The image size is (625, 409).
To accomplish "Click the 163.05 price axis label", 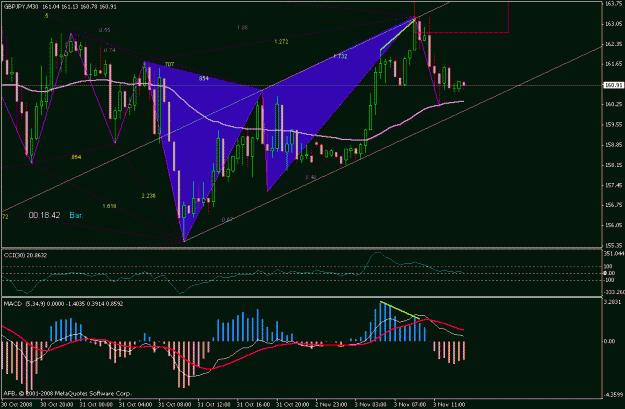I will pyautogui.click(x=611, y=24).
